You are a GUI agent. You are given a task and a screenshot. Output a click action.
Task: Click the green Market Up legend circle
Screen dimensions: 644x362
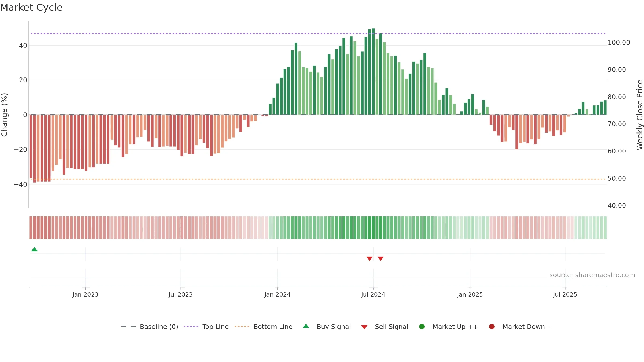(x=422, y=327)
